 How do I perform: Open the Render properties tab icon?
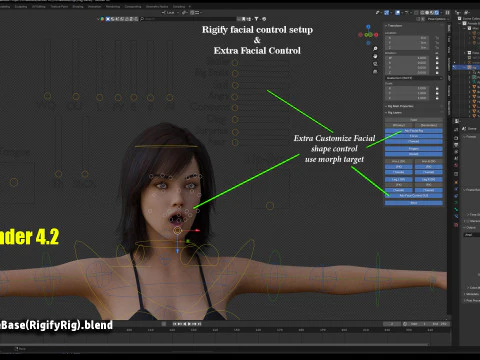click(x=456, y=138)
